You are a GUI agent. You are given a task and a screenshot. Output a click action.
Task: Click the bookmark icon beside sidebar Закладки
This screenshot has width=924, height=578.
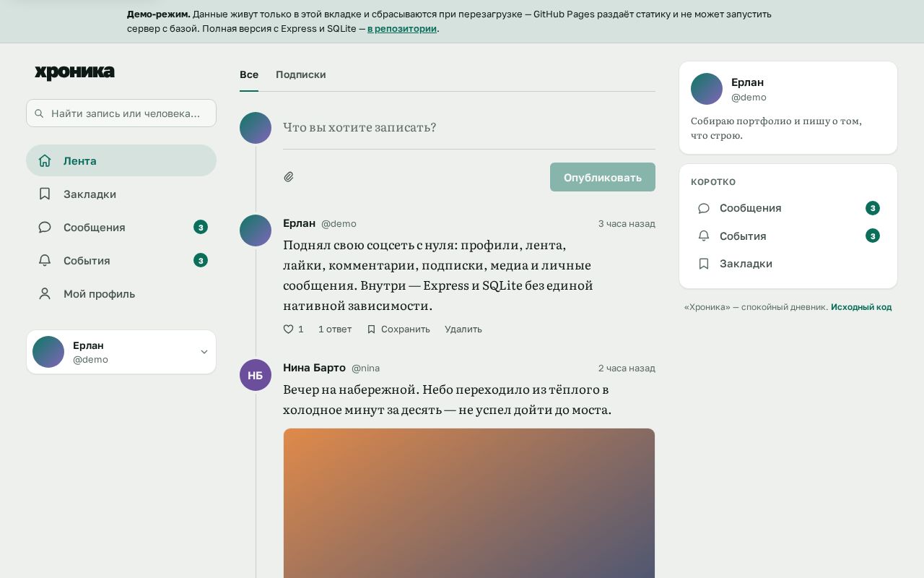pos(45,194)
